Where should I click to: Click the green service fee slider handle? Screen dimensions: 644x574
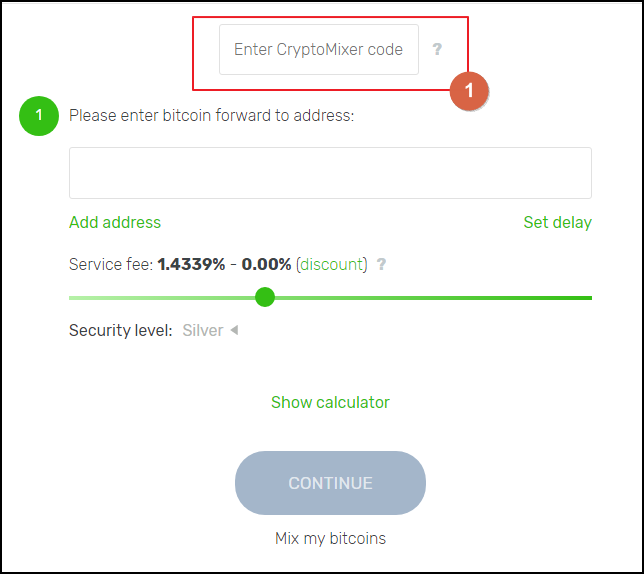265,297
